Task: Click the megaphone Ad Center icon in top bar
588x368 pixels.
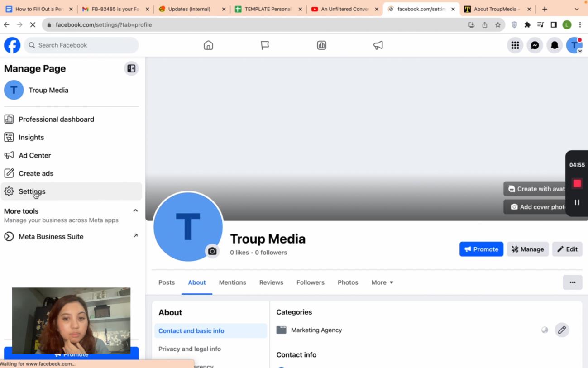Action: pyautogui.click(x=378, y=45)
